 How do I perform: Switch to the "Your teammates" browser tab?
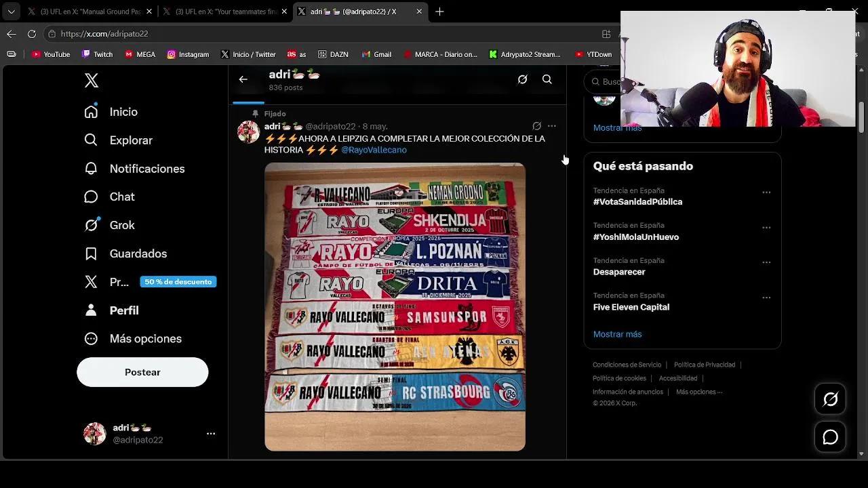tap(225, 12)
